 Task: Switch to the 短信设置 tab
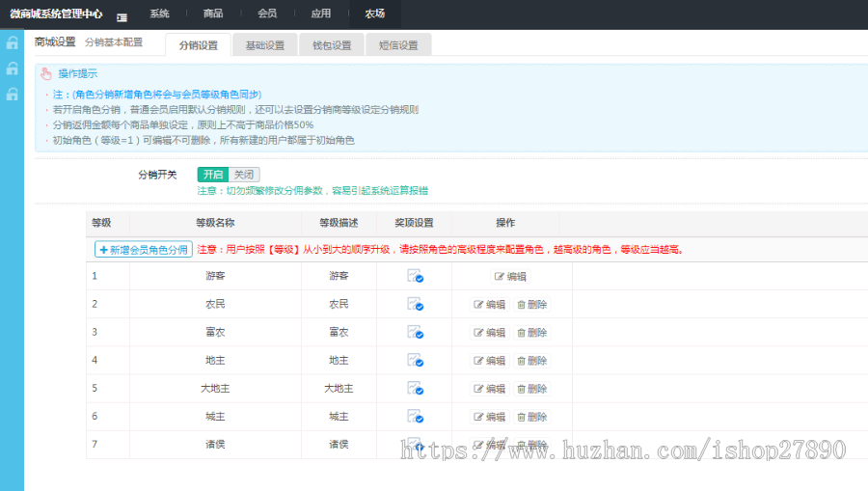point(398,44)
